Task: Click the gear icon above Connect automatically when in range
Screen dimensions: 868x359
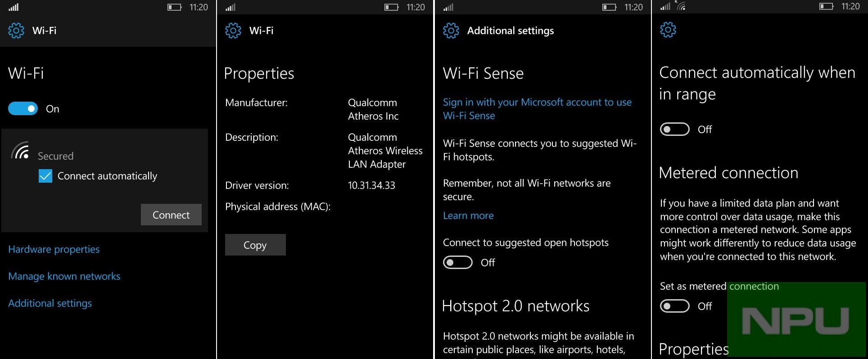Action: coord(668,30)
